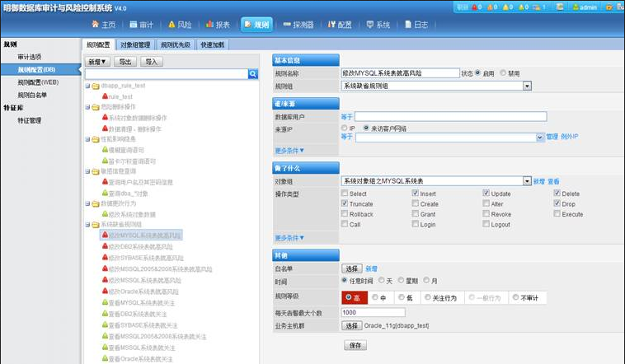
Task: Collapse the 系统缺省规则组 tree node
Action: pyautogui.click(x=87, y=225)
